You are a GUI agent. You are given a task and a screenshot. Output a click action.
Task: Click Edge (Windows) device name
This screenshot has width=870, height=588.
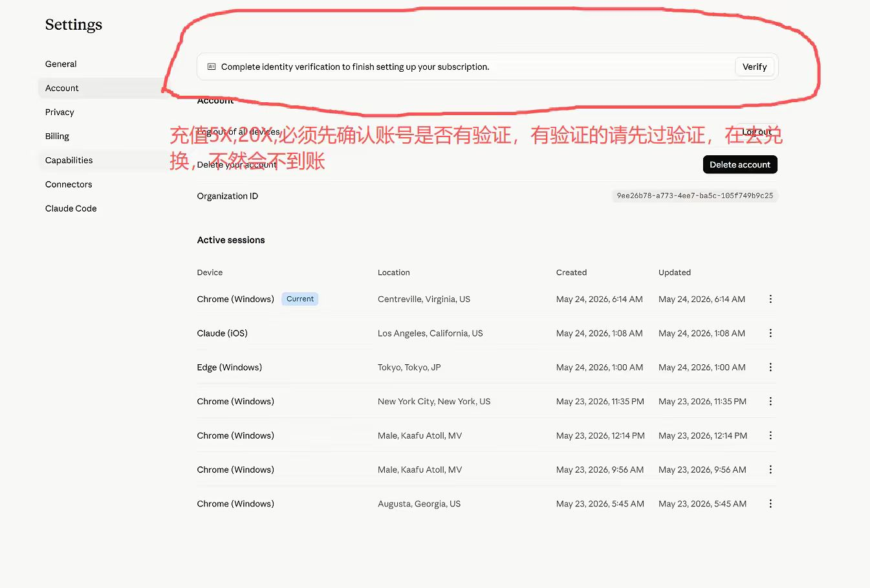[230, 367]
